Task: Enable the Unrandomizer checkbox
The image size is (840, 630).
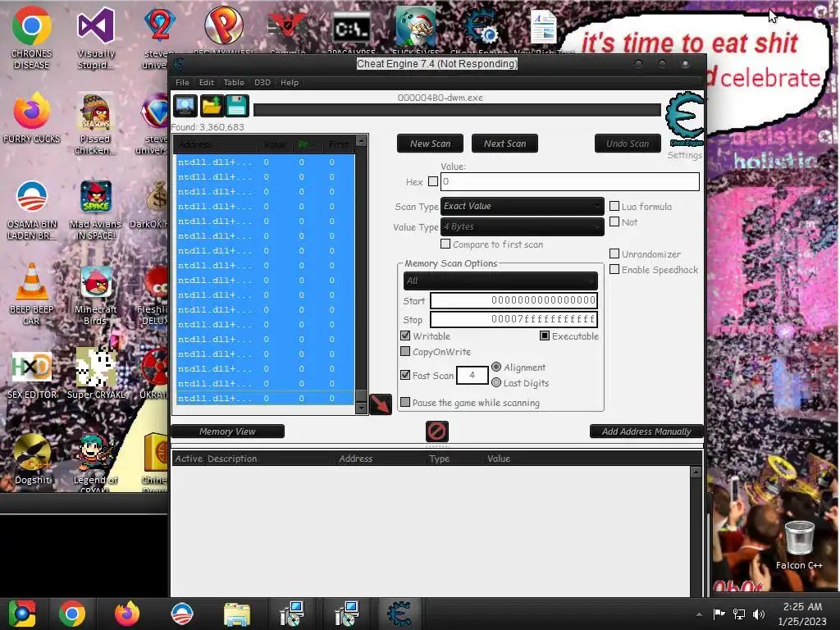Action: (614, 254)
